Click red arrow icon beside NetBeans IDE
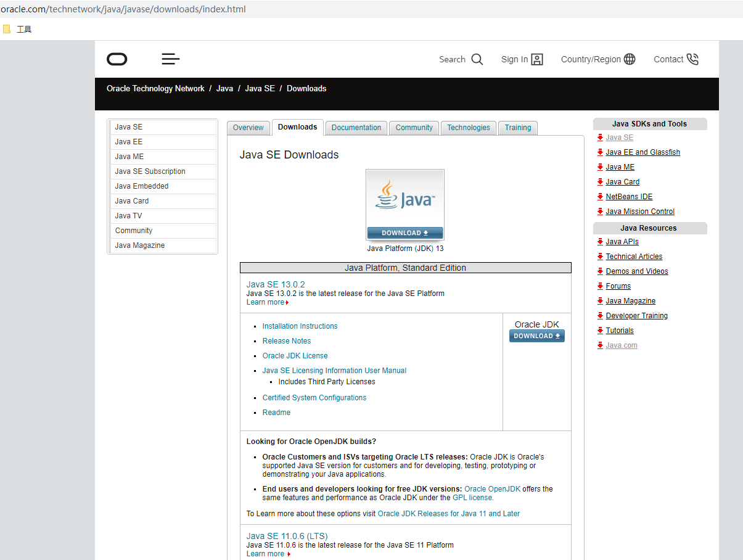Screen dimensions: 743x560 point(600,197)
